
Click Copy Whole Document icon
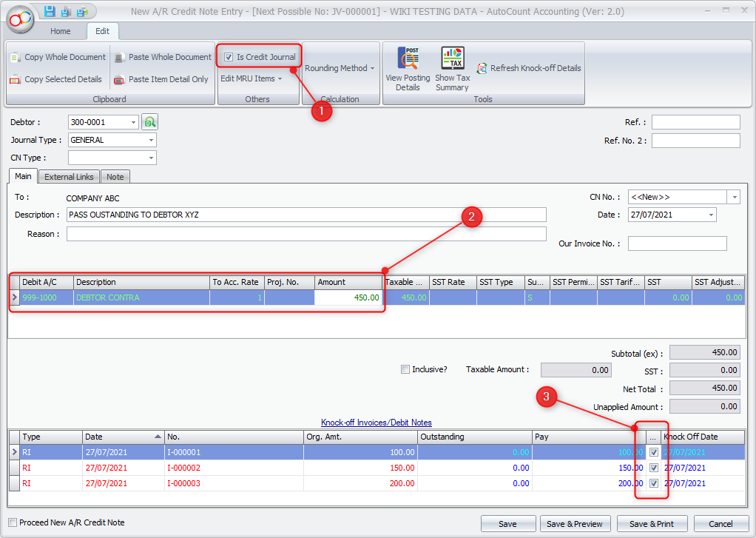(16, 57)
